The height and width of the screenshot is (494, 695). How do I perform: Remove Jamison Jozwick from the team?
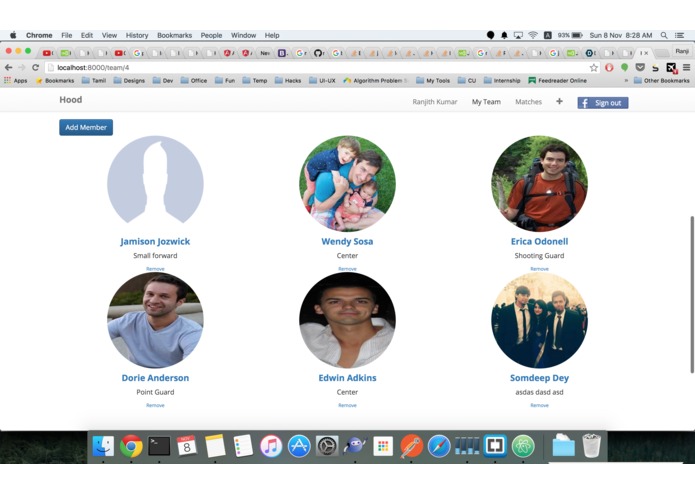[x=155, y=269]
